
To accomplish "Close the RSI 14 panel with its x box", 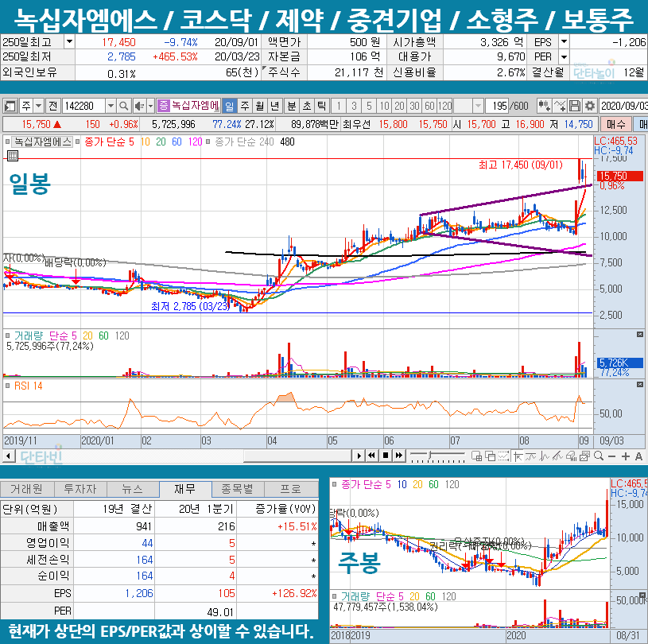I will pyautogui.click(x=640, y=385).
